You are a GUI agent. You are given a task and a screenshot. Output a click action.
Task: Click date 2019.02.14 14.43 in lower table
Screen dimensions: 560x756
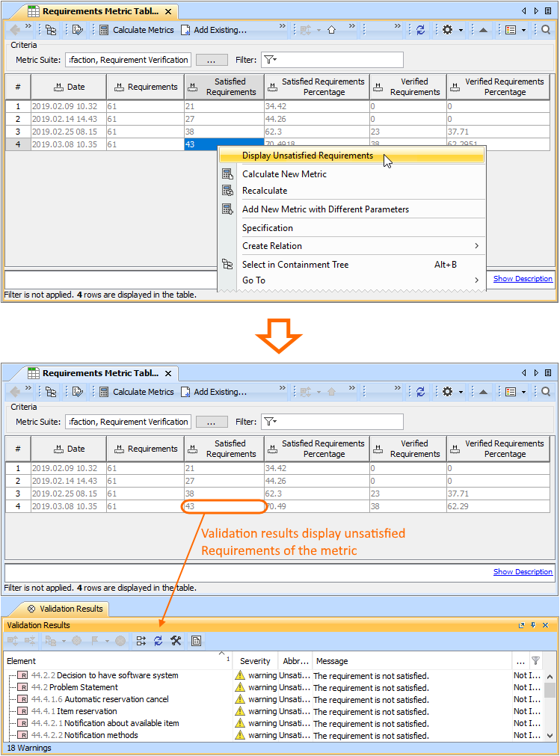click(x=69, y=481)
